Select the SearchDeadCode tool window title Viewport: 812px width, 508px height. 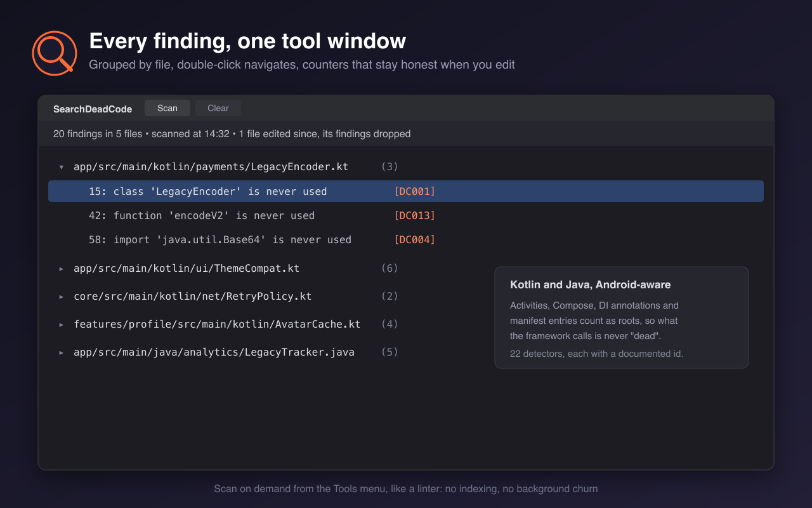[x=93, y=109]
